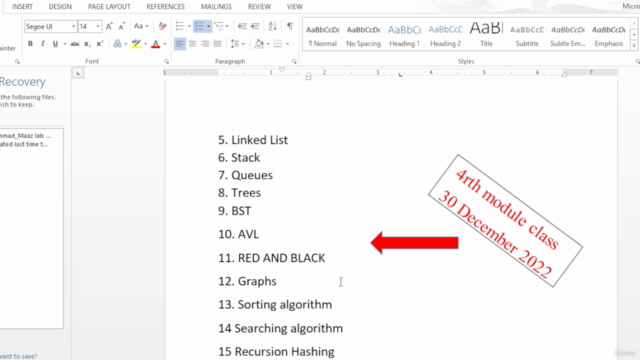Click the '12. Graphs' list item
This screenshot has width=640, height=360.
tap(247, 281)
